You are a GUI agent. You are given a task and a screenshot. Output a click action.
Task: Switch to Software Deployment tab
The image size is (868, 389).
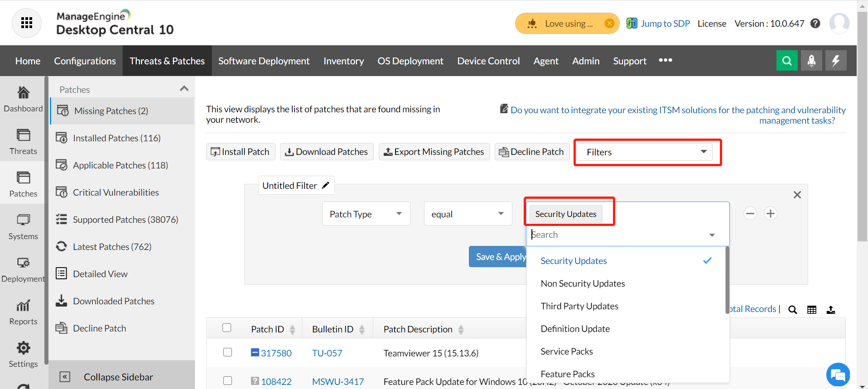click(x=264, y=61)
